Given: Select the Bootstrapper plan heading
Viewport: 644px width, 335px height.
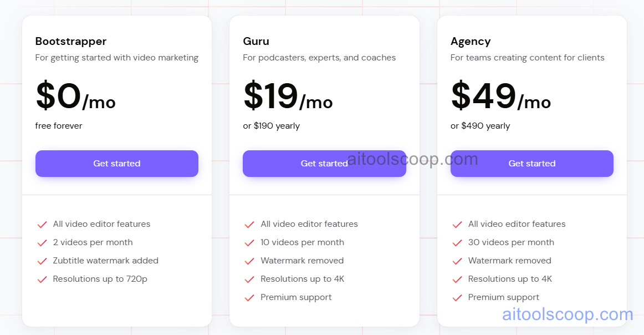Looking at the screenshot, I should click(71, 41).
